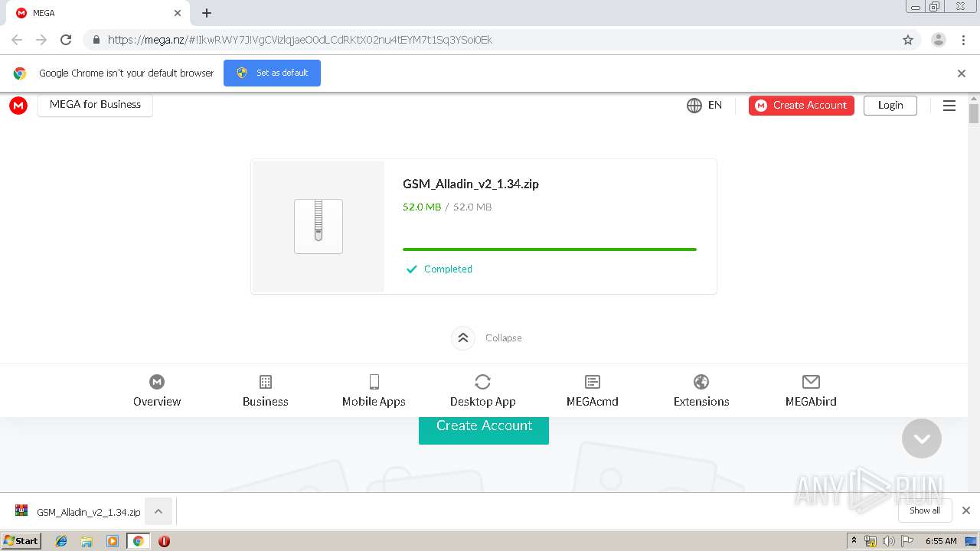Open the hamburger menu

click(x=949, y=106)
